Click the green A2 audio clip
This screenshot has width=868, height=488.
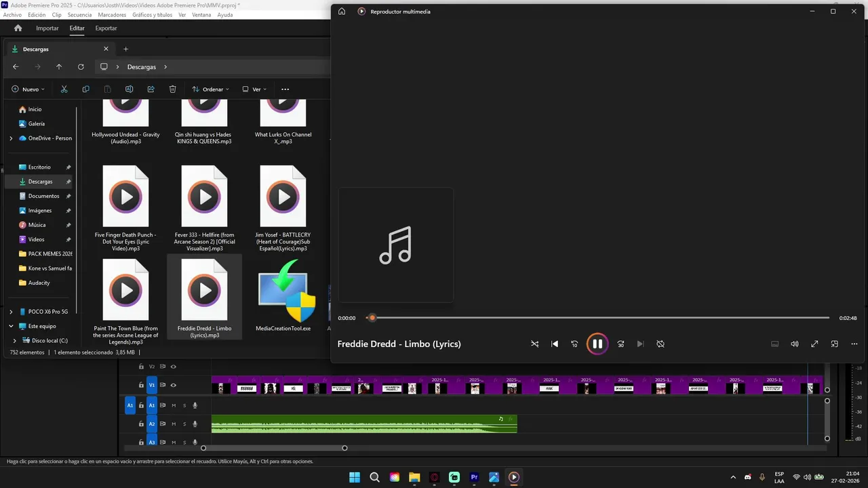[364, 424]
